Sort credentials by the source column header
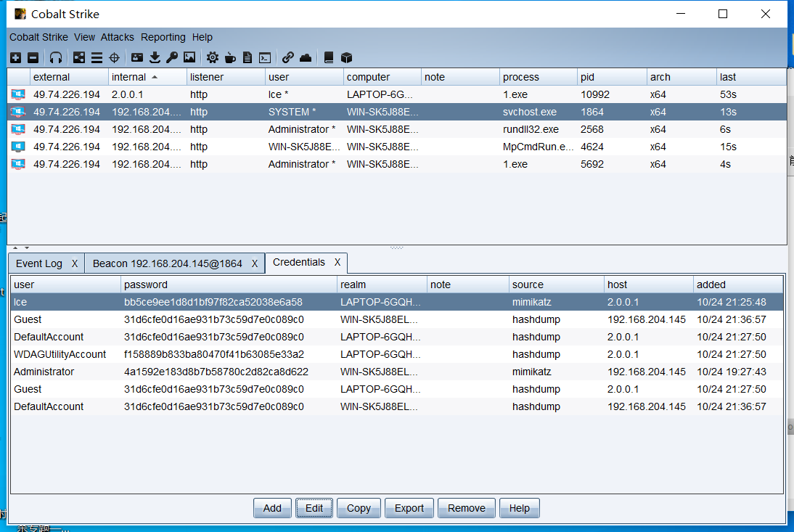Viewport: 794px width, 532px height. [556, 285]
